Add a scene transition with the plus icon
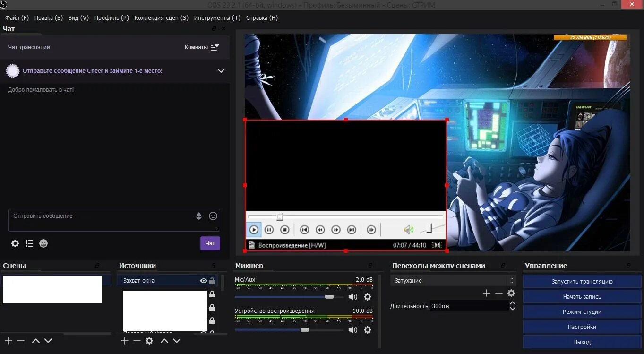Screen dimensions: 644x354 (487, 293)
